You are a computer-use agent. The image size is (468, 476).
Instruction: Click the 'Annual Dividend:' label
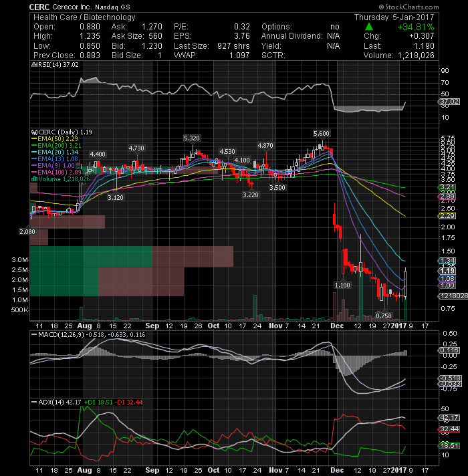[x=292, y=36]
